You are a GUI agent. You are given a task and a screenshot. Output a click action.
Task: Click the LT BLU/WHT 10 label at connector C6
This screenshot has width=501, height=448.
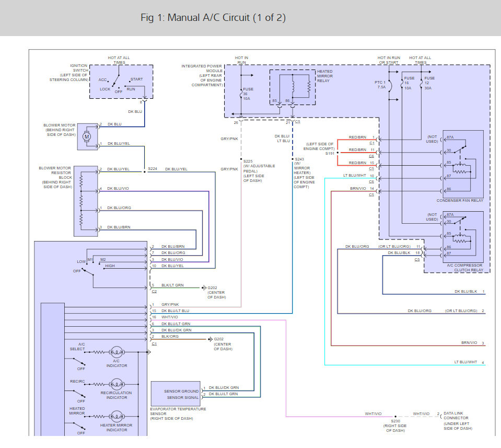coord(358,176)
